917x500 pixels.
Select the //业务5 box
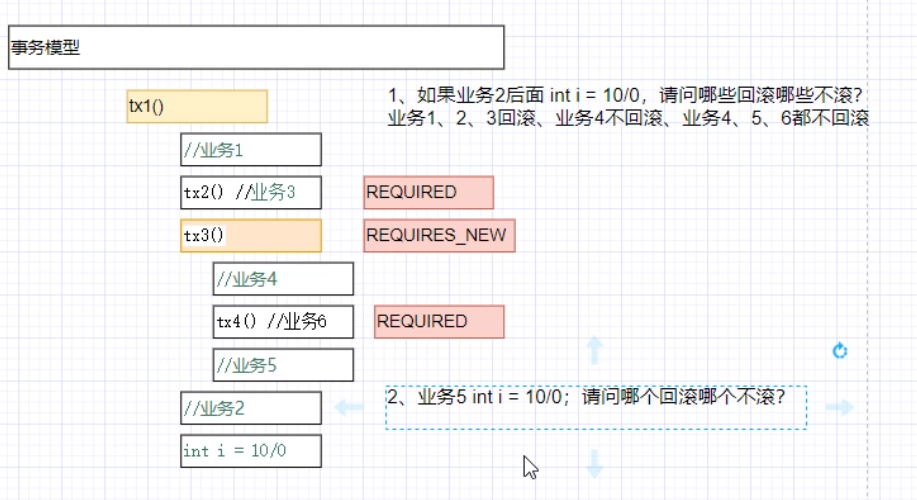(x=283, y=365)
